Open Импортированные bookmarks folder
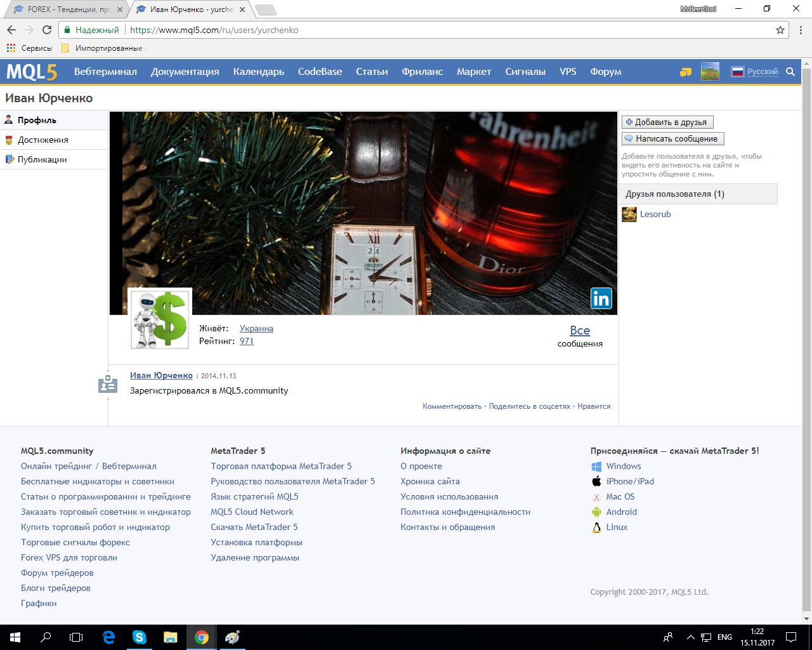Image resolution: width=812 pixels, height=650 pixels. coord(102,48)
